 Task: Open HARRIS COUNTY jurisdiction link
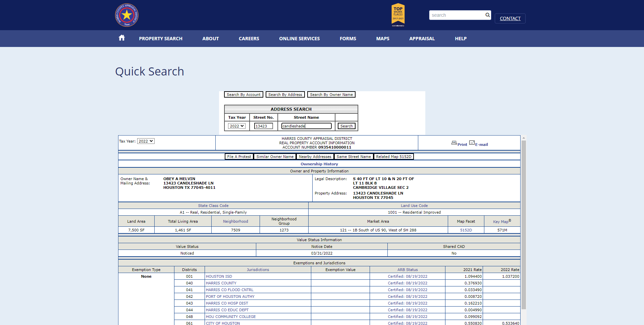point(221,283)
